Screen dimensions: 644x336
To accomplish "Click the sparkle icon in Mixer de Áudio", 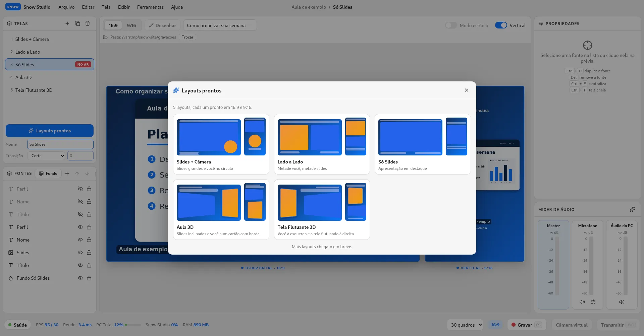I will pyautogui.click(x=632, y=209).
